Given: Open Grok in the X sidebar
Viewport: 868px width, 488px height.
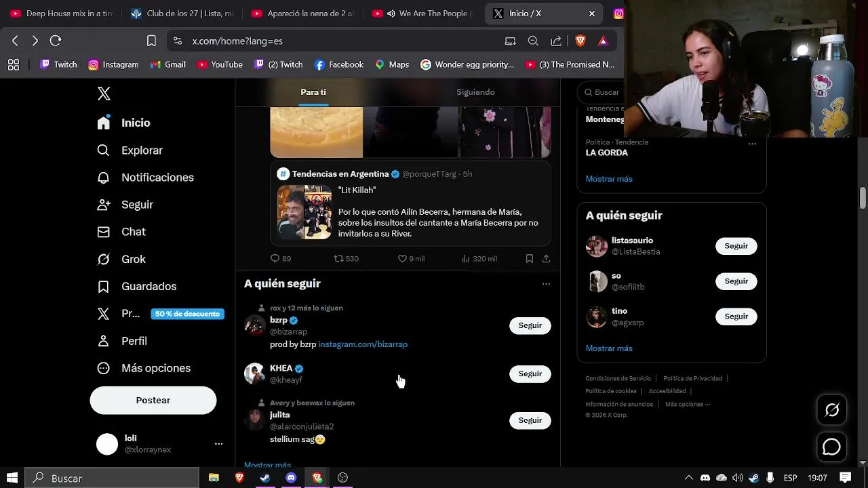Looking at the screenshot, I should coord(121,259).
